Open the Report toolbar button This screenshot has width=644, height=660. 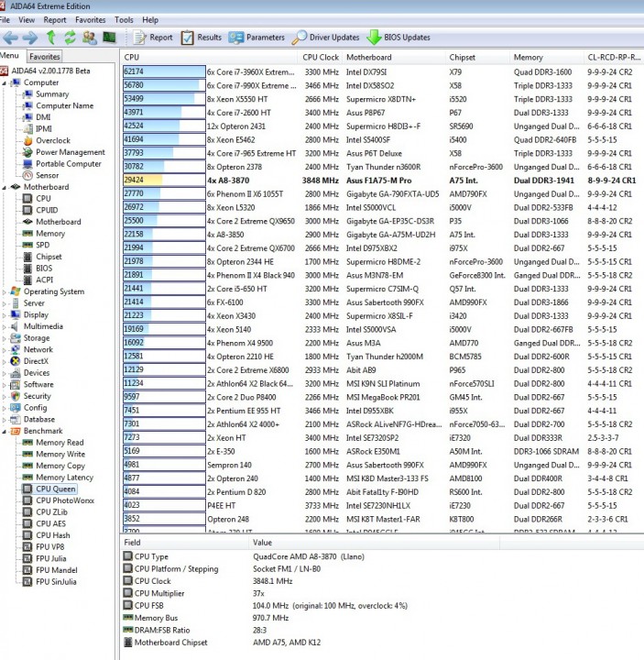coord(153,38)
